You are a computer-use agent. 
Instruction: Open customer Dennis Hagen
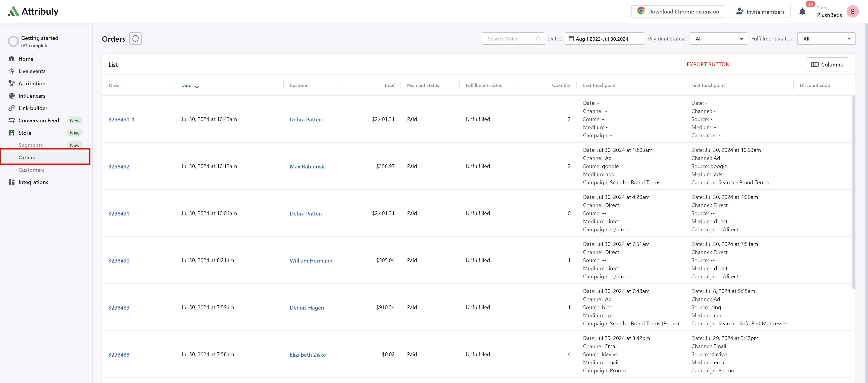307,307
